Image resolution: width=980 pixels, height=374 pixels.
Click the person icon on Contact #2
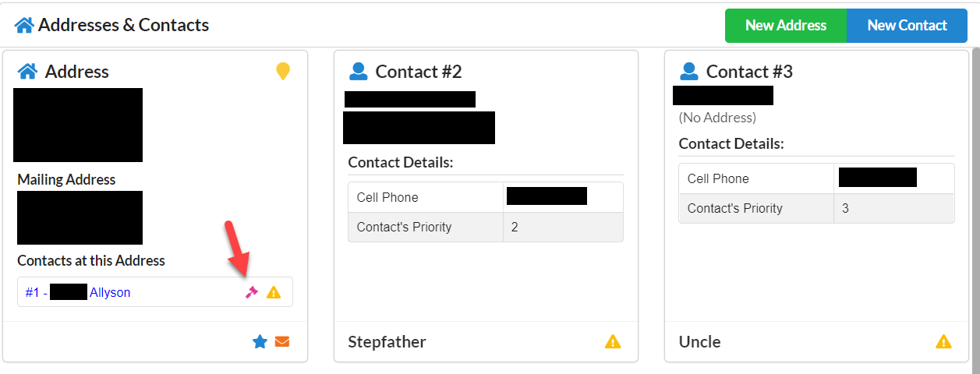(x=358, y=72)
